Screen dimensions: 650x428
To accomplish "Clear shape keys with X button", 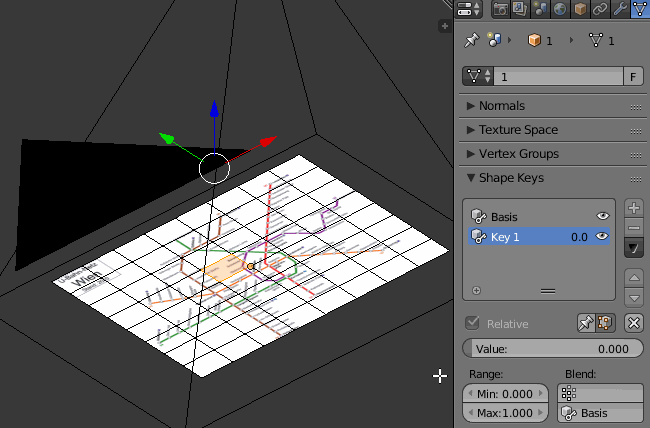I will (x=634, y=323).
